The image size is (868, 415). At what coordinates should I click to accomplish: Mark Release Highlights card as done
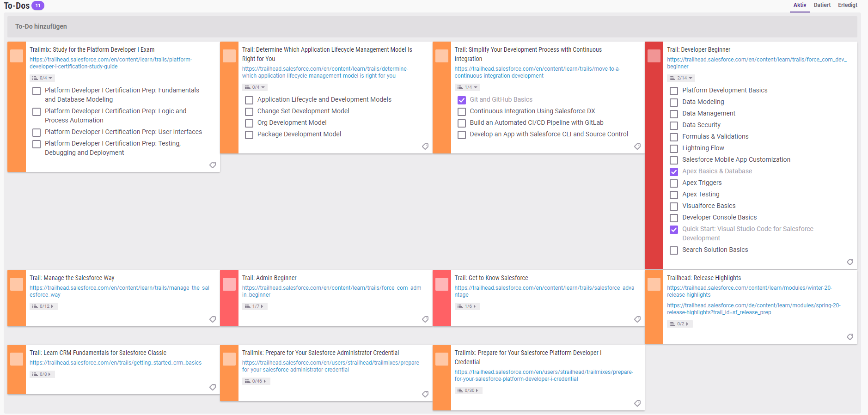(654, 284)
